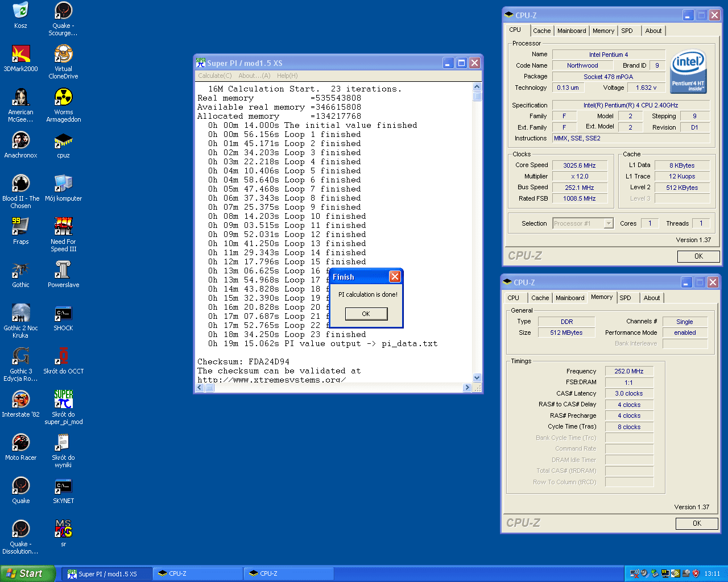Activate the first CPU-Z taskbar button
Screen dimensions: 728x582
(x=198, y=573)
